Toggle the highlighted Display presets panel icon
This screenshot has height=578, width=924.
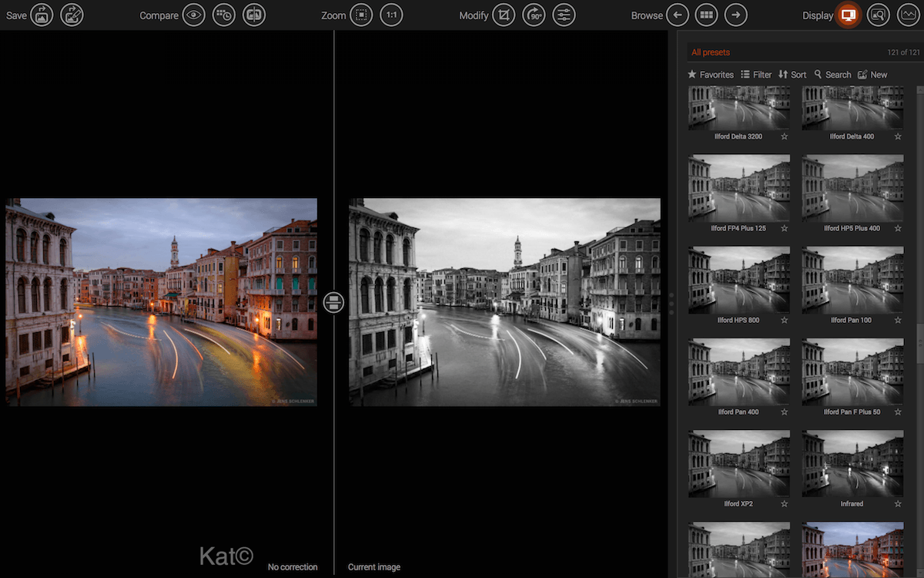(849, 15)
